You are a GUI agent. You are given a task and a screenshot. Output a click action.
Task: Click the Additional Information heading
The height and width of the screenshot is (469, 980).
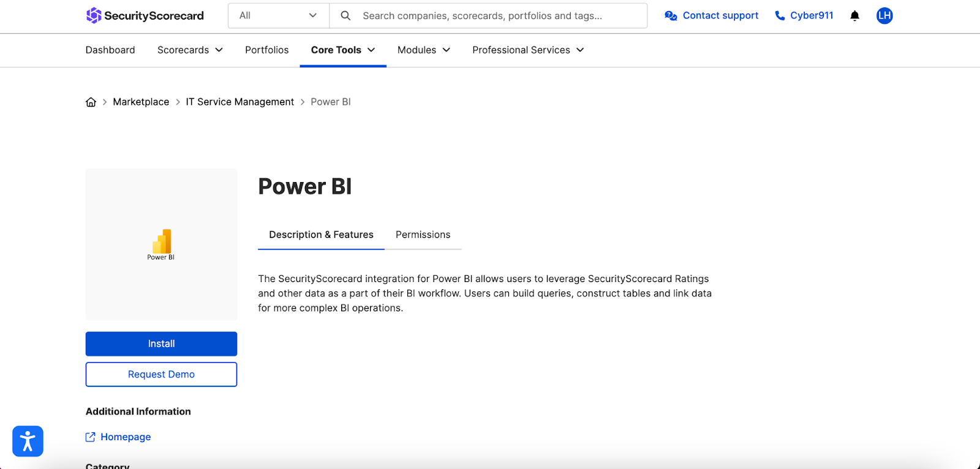(x=138, y=411)
